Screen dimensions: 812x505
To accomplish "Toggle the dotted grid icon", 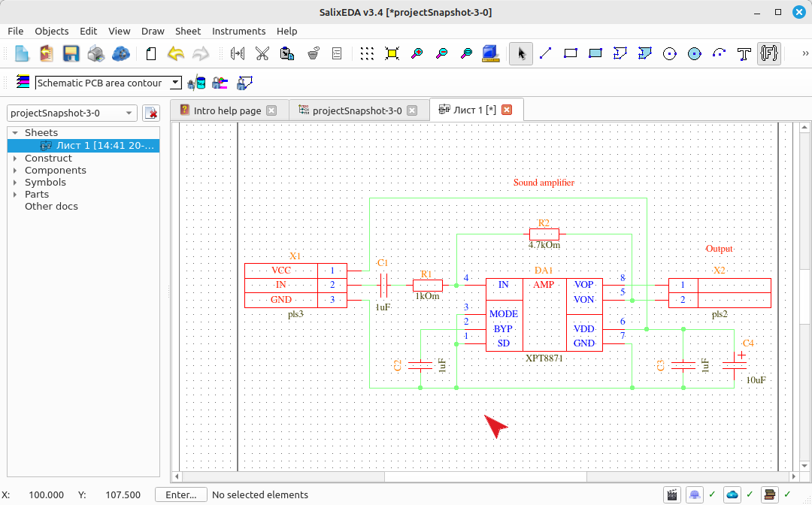I will tap(367, 53).
